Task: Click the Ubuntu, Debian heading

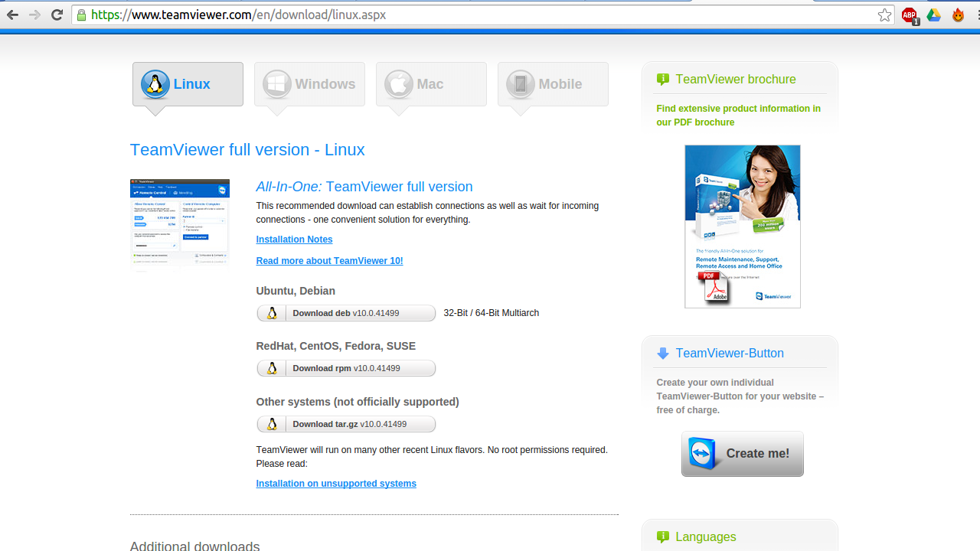Action: click(x=296, y=291)
